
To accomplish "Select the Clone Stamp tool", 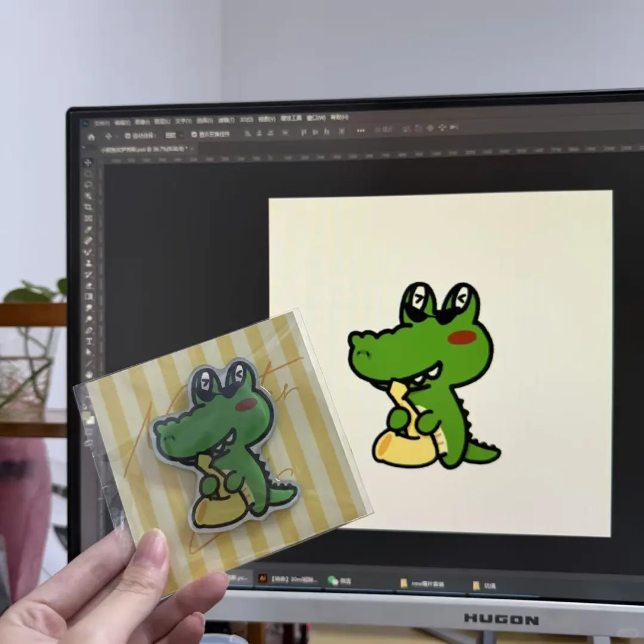I will [89, 264].
